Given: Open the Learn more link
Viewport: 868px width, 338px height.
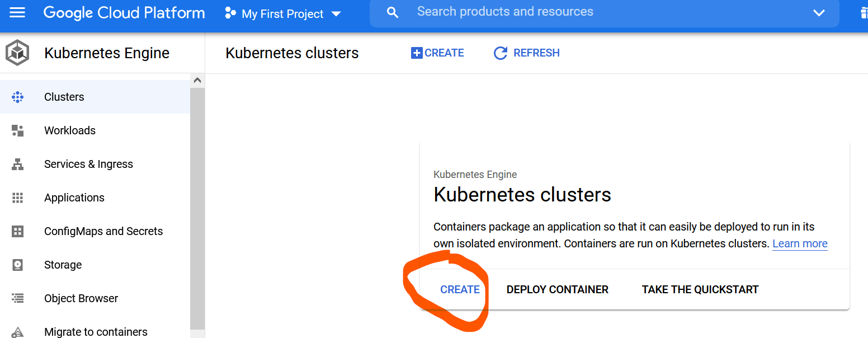Looking at the screenshot, I should (800, 243).
